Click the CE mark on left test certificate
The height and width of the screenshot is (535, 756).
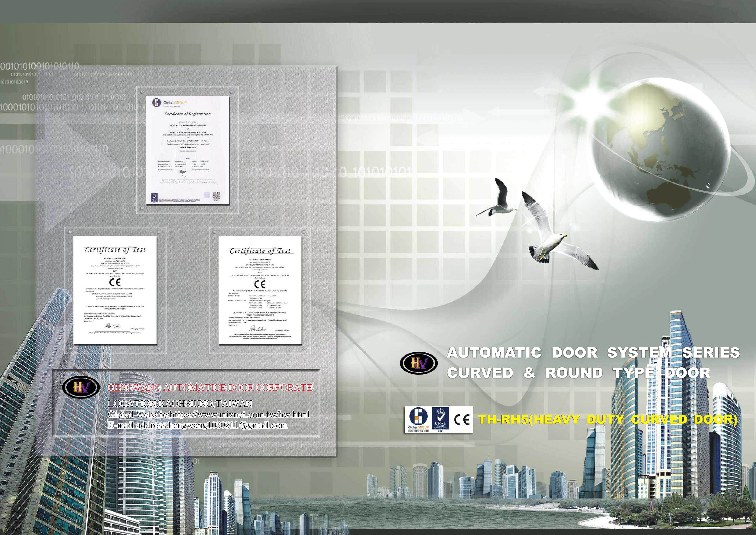(x=115, y=282)
